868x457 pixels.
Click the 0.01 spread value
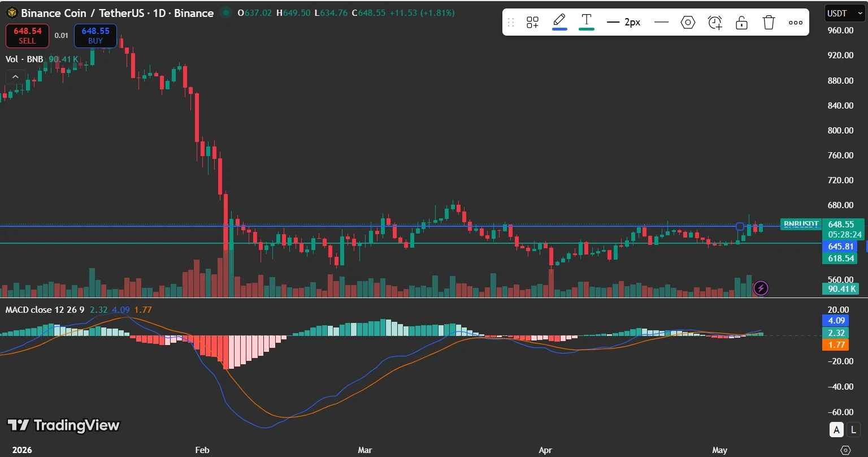coord(62,36)
